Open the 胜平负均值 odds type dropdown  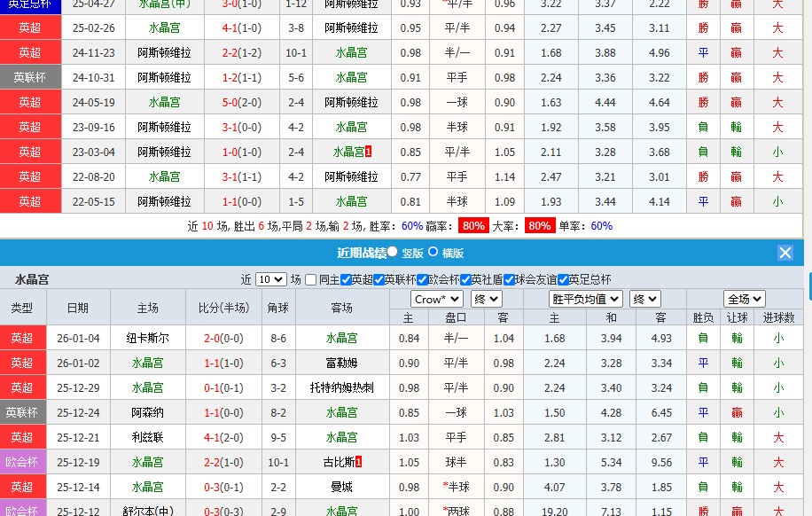pyautogui.click(x=584, y=299)
